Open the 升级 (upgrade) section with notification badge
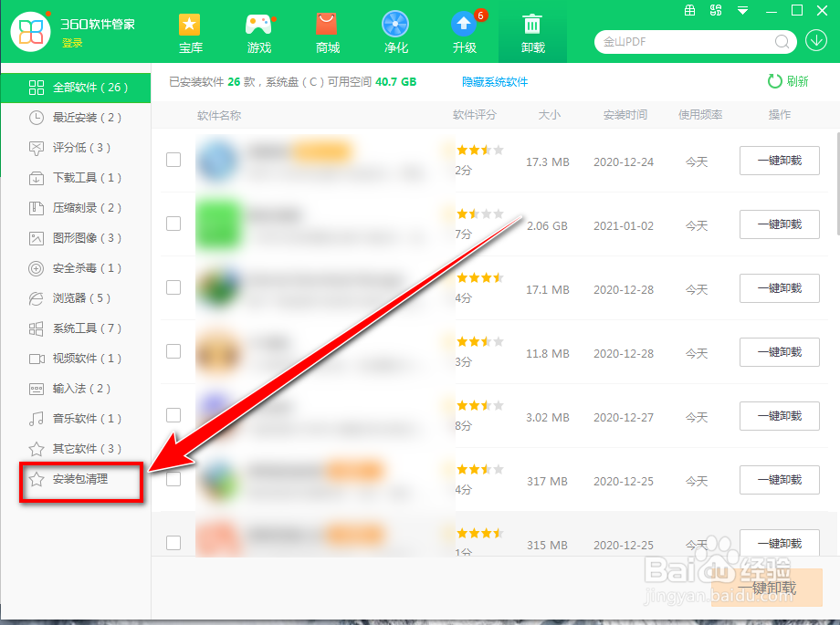 coord(464,34)
